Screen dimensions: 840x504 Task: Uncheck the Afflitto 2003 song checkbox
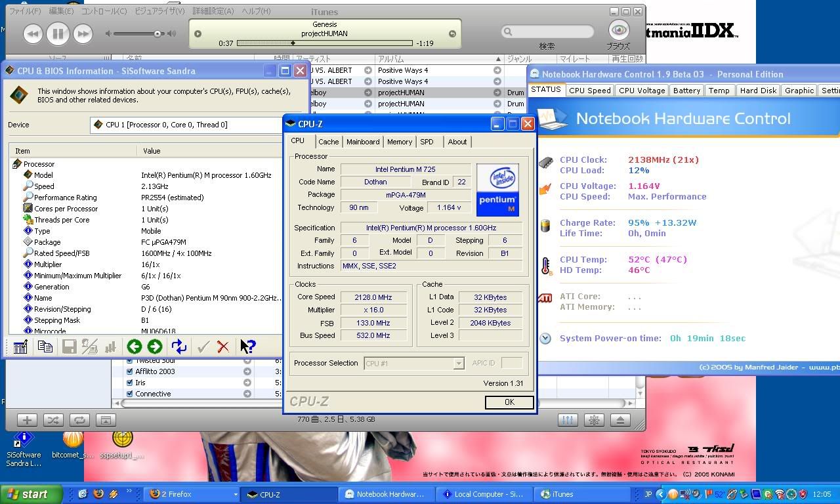point(129,371)
